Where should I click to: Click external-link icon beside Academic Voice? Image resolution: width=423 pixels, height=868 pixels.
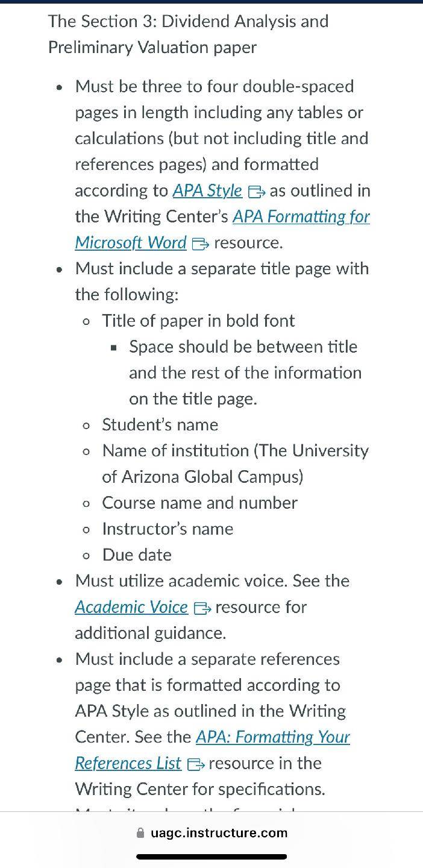click(202, 608)
